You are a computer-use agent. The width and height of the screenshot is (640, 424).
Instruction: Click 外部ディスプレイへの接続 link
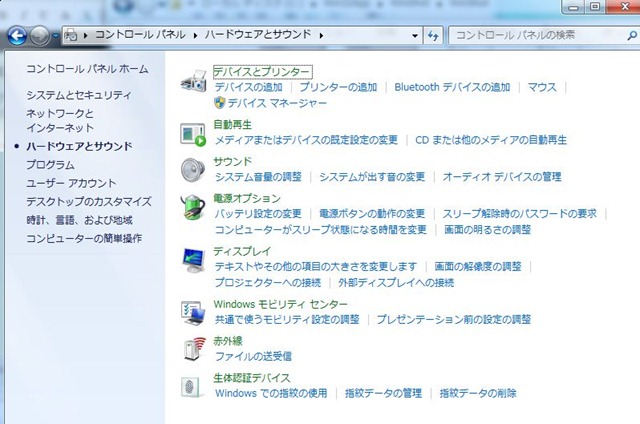pos(396,283)
